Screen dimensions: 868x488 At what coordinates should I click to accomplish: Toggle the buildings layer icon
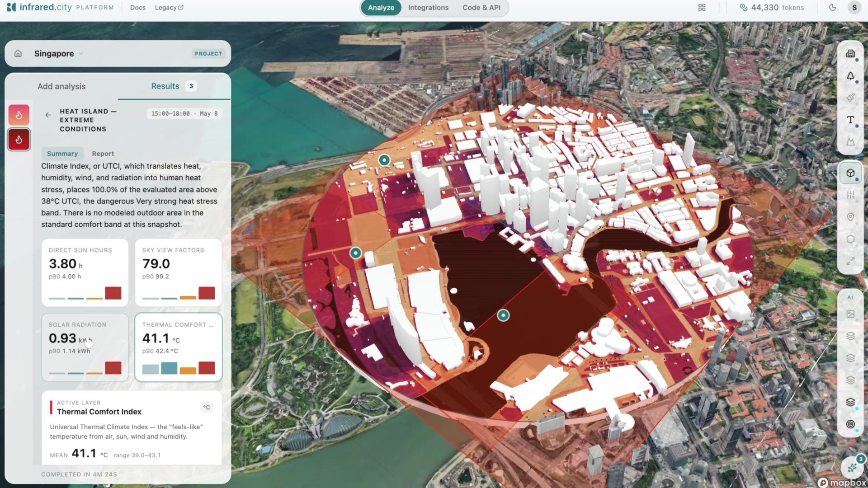pos(850,54)
